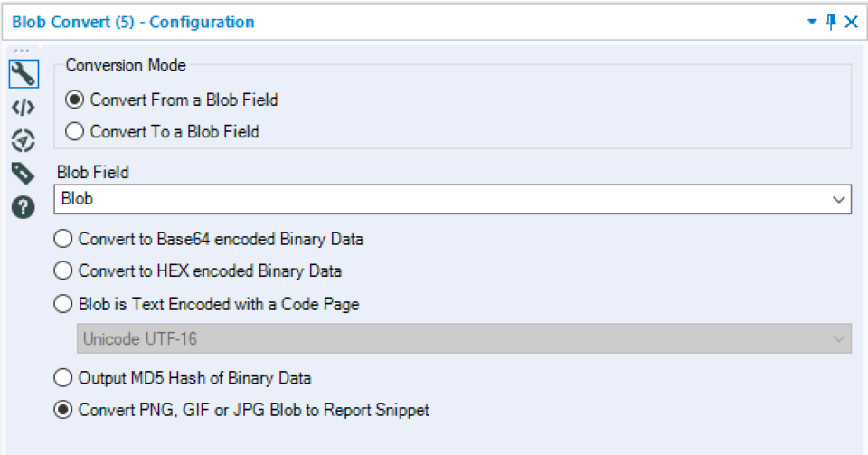868x455 pixels.
Task: Pin the Configuration window with pushpin icon
Action: pos(832,22)
